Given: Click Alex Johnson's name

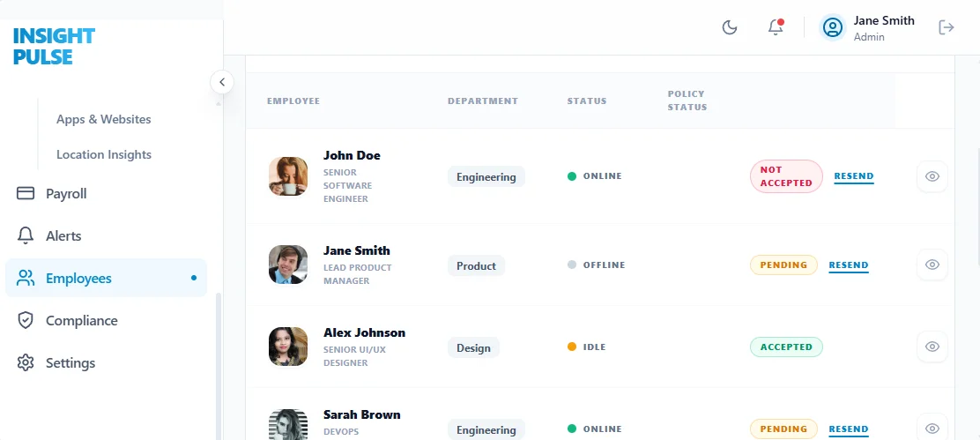Looking at the screenshot, I should tap(364, 332).
